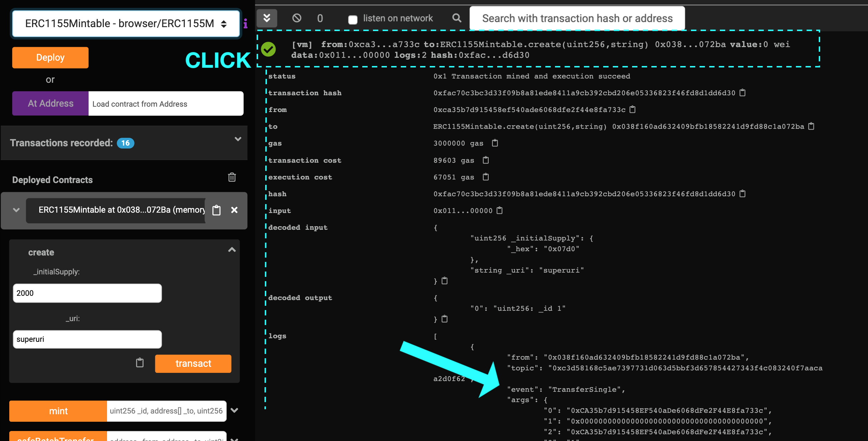Click the '0x07d0' hex value in decoded input
868x441 pixels.
(x=561, y=249)
